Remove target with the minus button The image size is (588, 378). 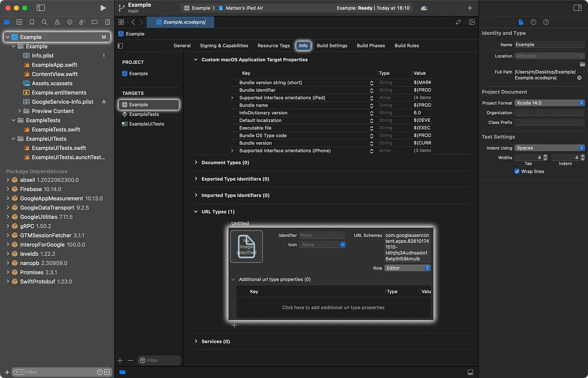coord(131,360)
